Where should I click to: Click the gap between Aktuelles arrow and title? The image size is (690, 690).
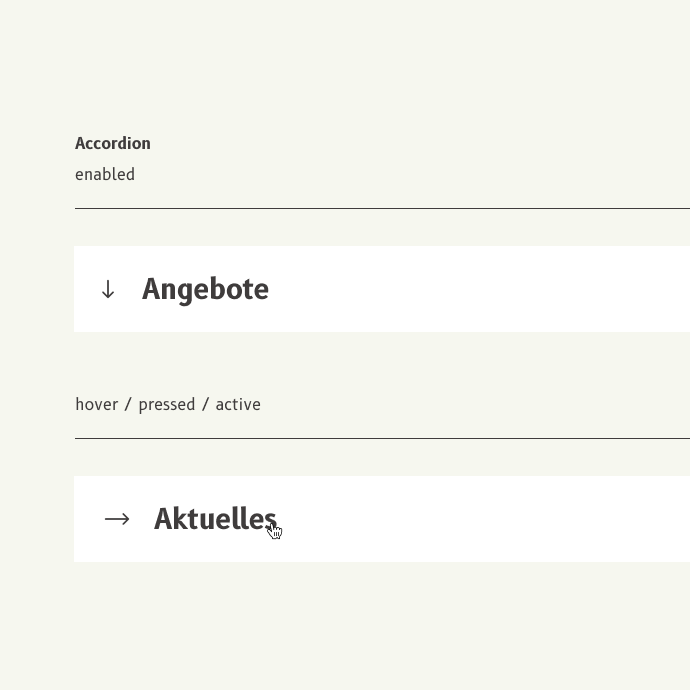click(142, 519)
